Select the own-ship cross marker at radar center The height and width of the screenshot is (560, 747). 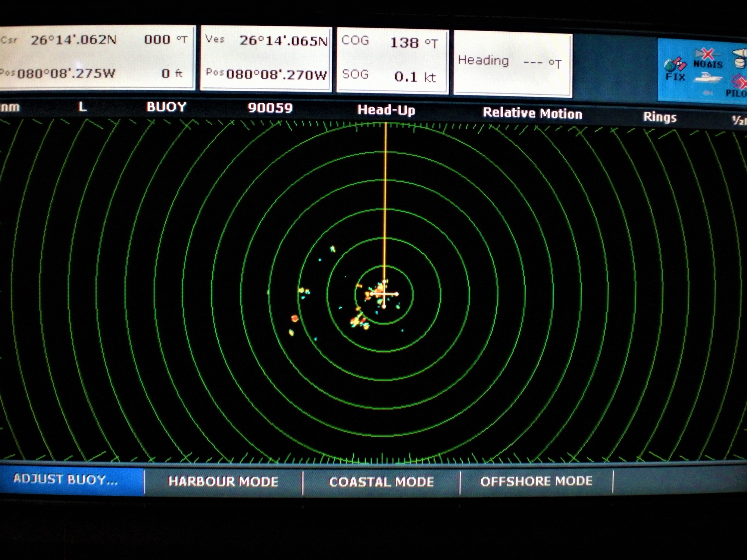point(384,294)
